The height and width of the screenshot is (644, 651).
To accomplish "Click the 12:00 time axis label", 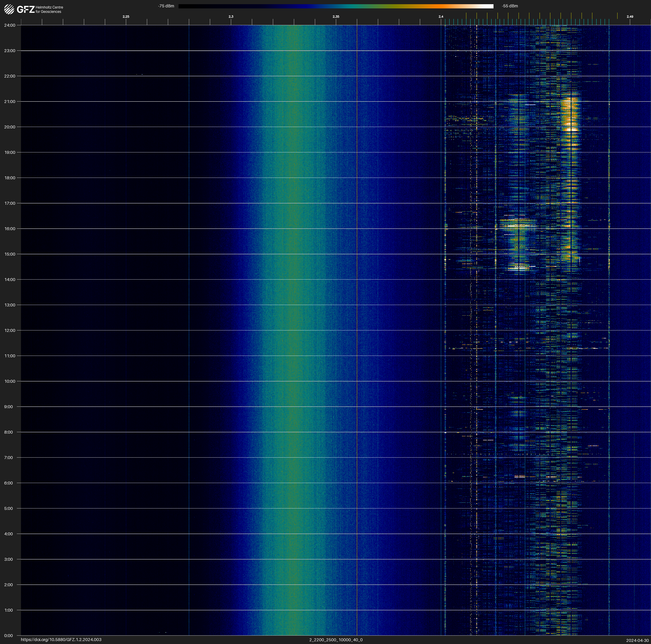I will pos(9,330).
